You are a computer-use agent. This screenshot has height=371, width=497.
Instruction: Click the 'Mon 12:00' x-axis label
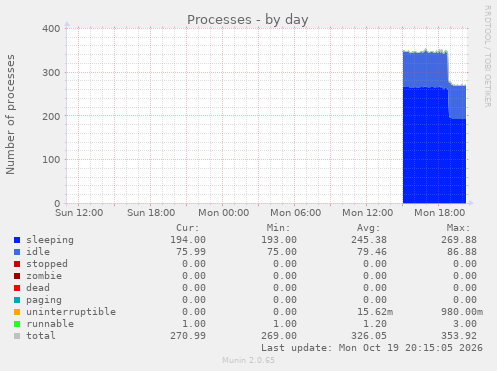coord(367,213)
